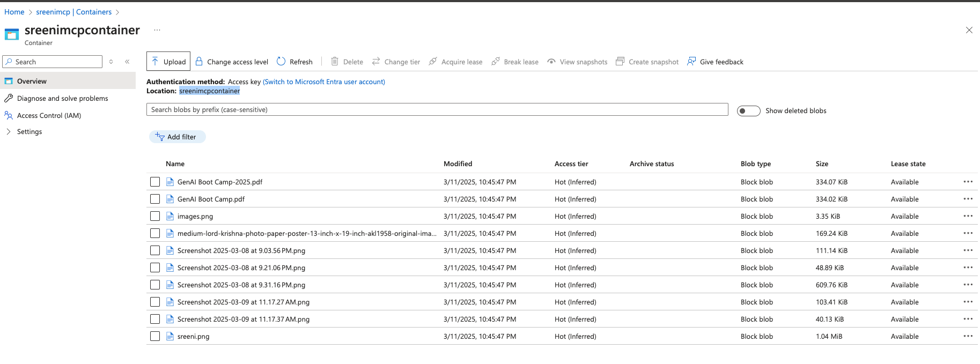Select Change tier toolbar option
980x364 pixels.
[x=396, y=62]
